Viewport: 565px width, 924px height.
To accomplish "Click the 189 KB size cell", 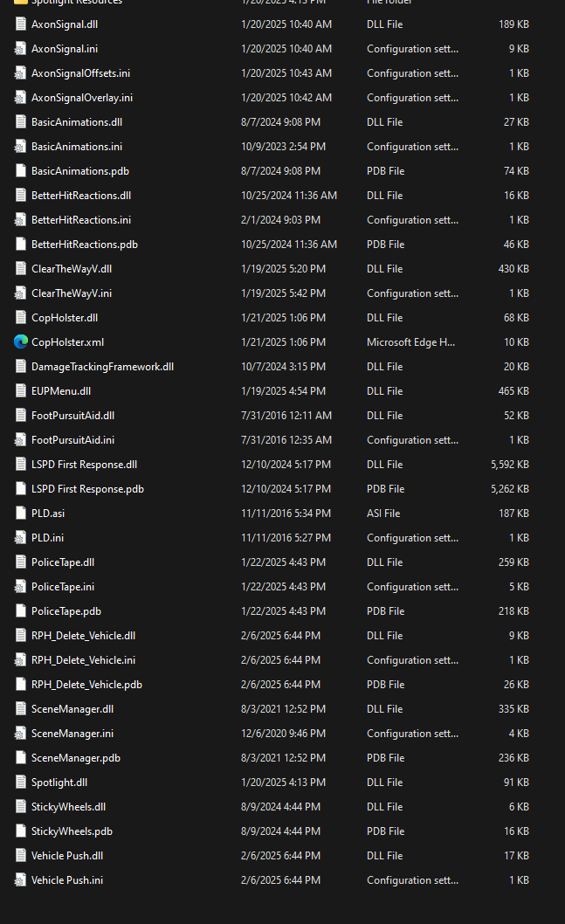I will tap(513, 24).
